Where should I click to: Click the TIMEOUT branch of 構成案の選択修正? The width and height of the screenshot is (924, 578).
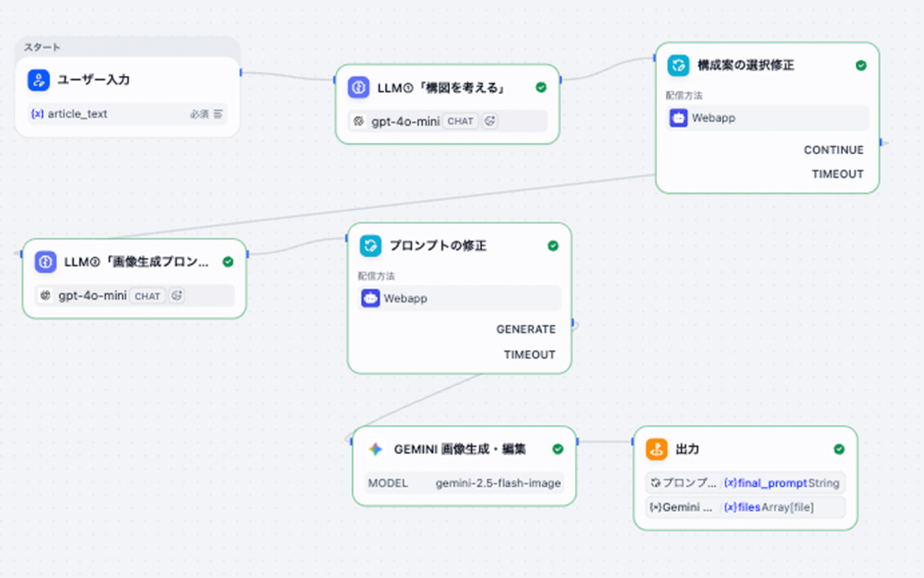coord(837,174)
